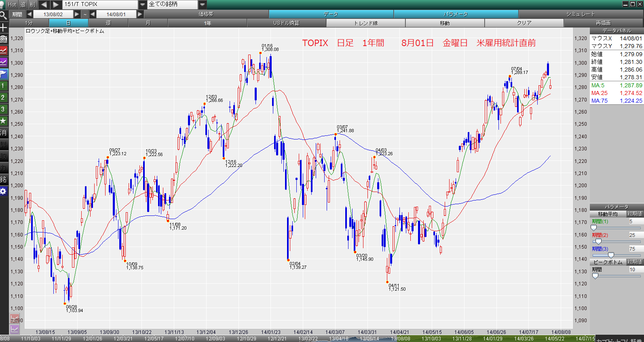
Task: Click the 消 erase sidebar button
Action: coord(4,133)
